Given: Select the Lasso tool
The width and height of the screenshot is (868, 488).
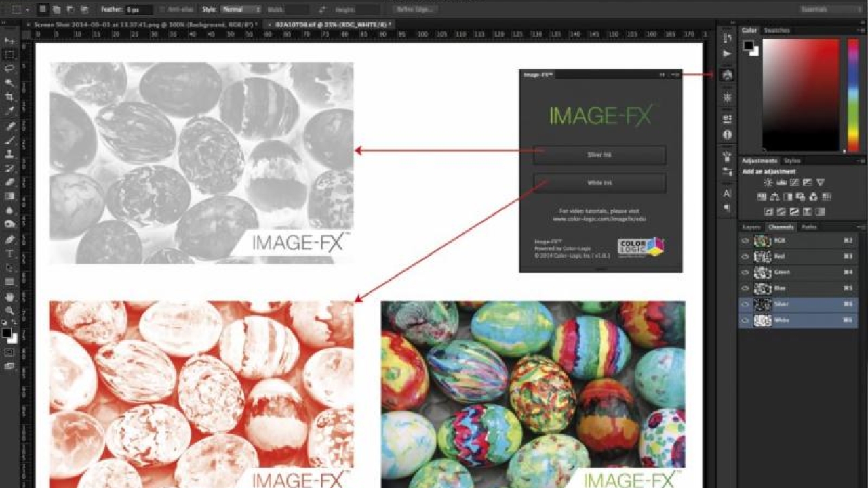Looking at the screenshot, I should tap(9, 69).
